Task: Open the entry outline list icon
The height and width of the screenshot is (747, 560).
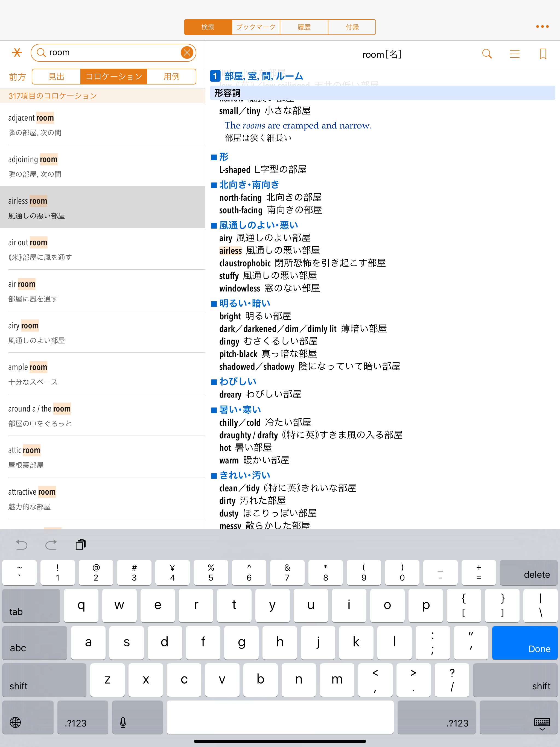Action: [514, 54]
